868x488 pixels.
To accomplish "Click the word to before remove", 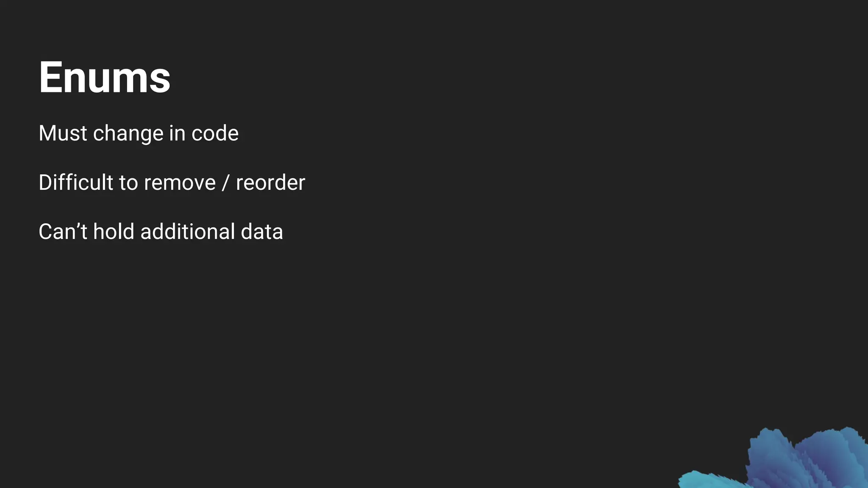I will tap(128, 183).
